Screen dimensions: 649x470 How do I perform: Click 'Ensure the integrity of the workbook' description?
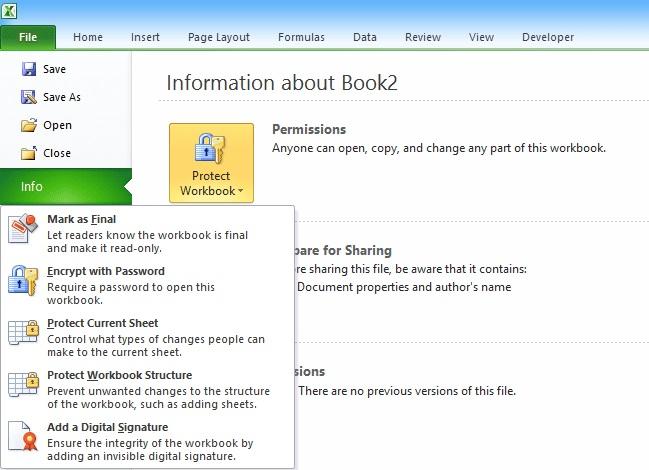(150, 450)
